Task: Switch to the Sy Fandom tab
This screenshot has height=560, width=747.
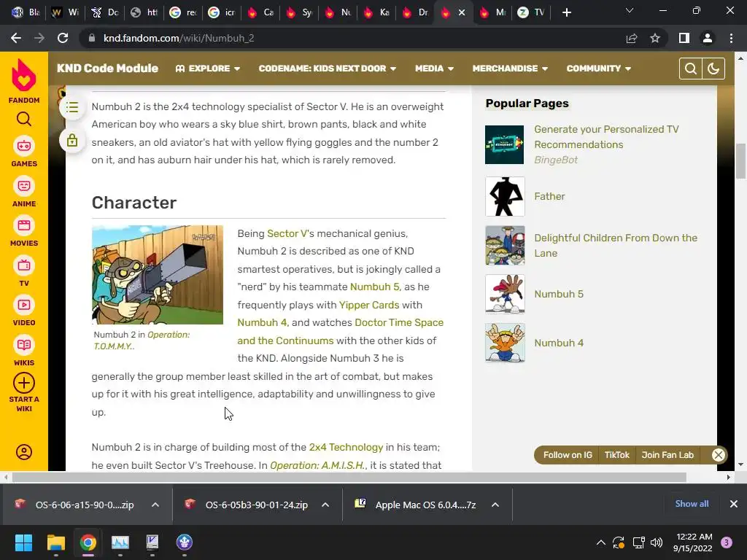Action: tap(299, 12)
